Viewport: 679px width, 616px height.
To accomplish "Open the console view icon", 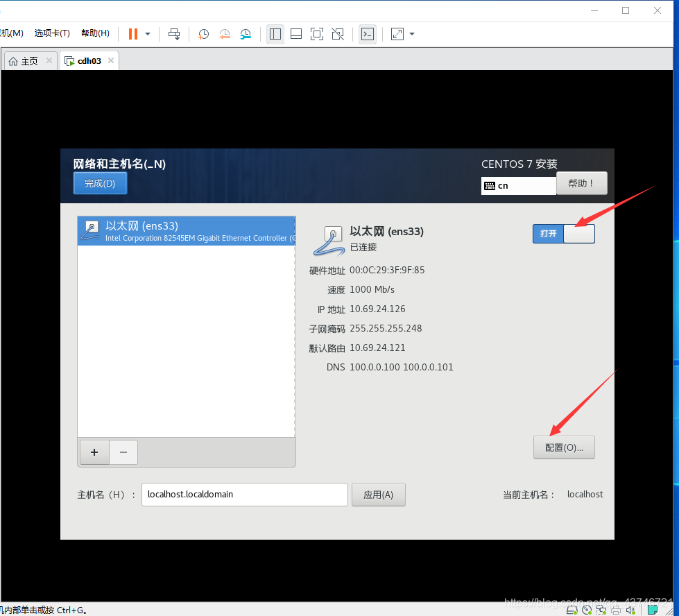I will pos(368,34).
